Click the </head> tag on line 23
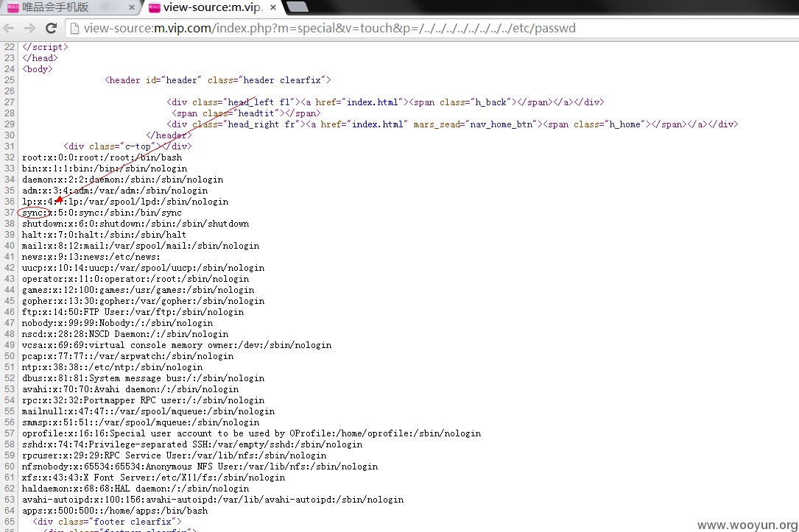 40,58
